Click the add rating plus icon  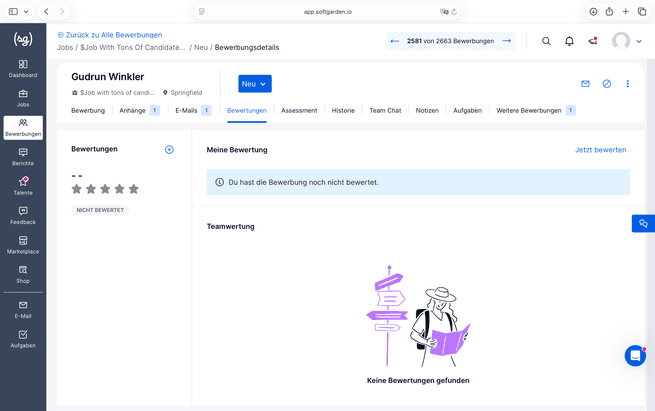(x=169, y=150)
